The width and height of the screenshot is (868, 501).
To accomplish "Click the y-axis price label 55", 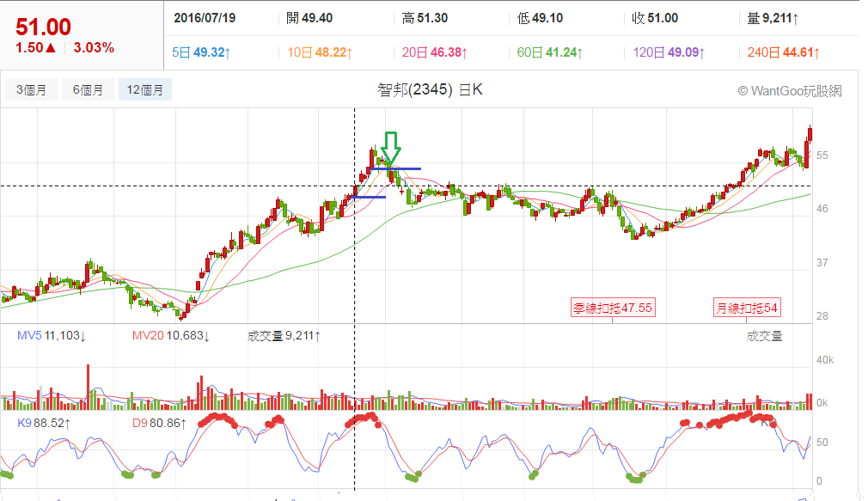I will (822, 156).
